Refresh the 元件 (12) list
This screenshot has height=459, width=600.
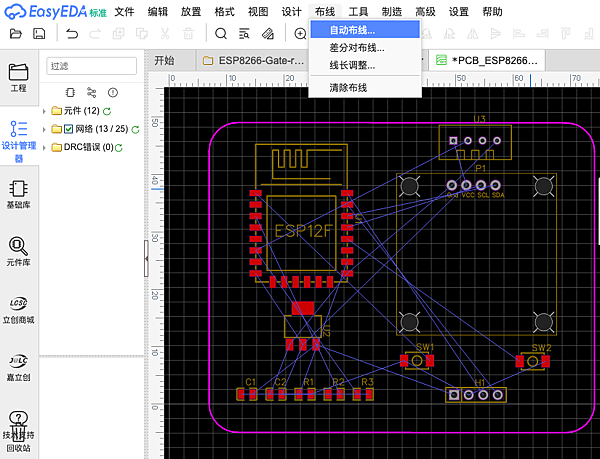[x=107, y=111]
